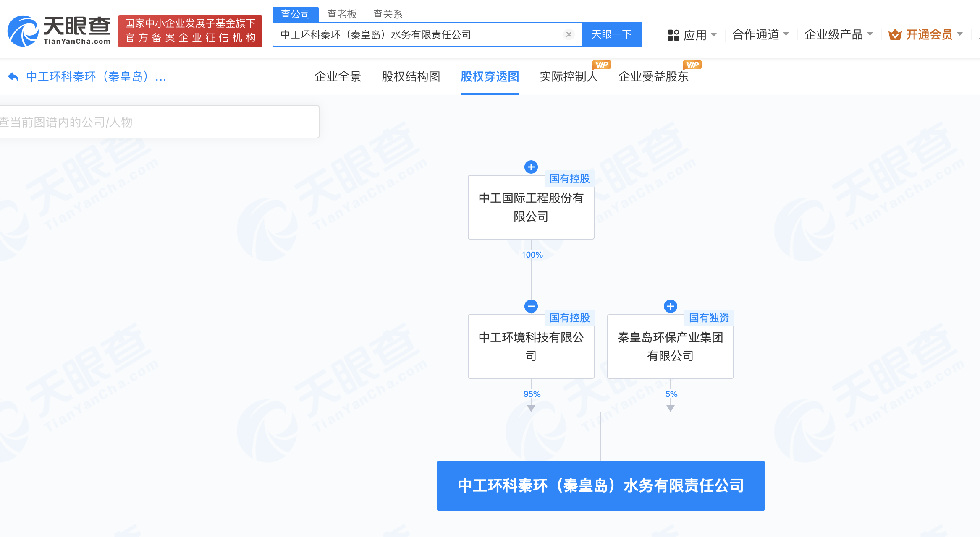
Task: Collapse 中工环境科技有限公司 node with minus
Action: [531, 306]
